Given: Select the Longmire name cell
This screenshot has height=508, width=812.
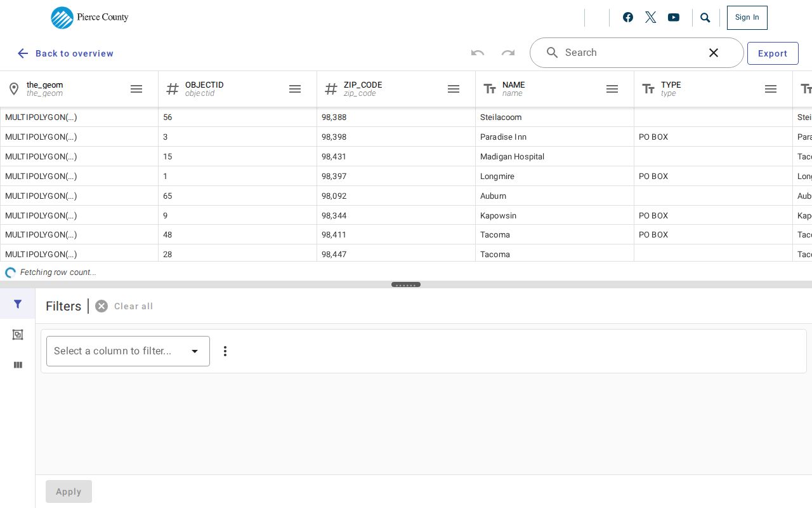Looking at the screenshot, I should (554, 177).
